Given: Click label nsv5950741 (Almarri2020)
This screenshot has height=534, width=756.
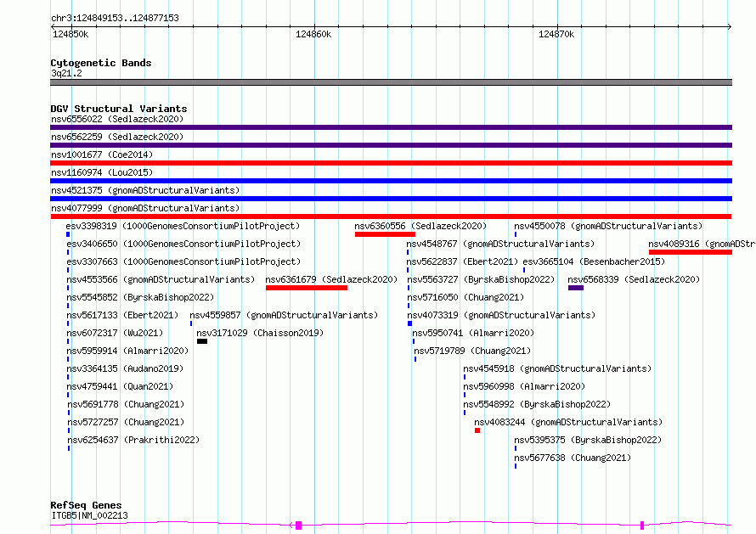Looking at the screenshot, I should [473, 333].
